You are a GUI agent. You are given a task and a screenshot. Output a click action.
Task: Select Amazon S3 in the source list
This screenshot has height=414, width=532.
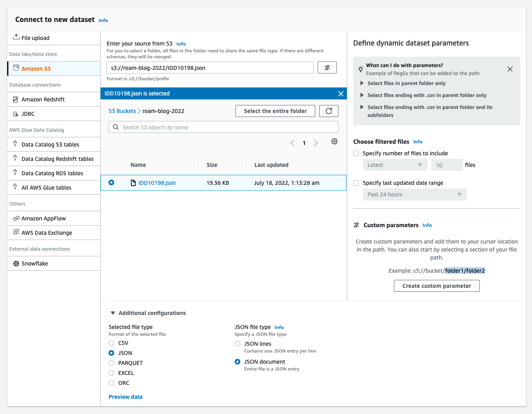[x=54, y=69]
